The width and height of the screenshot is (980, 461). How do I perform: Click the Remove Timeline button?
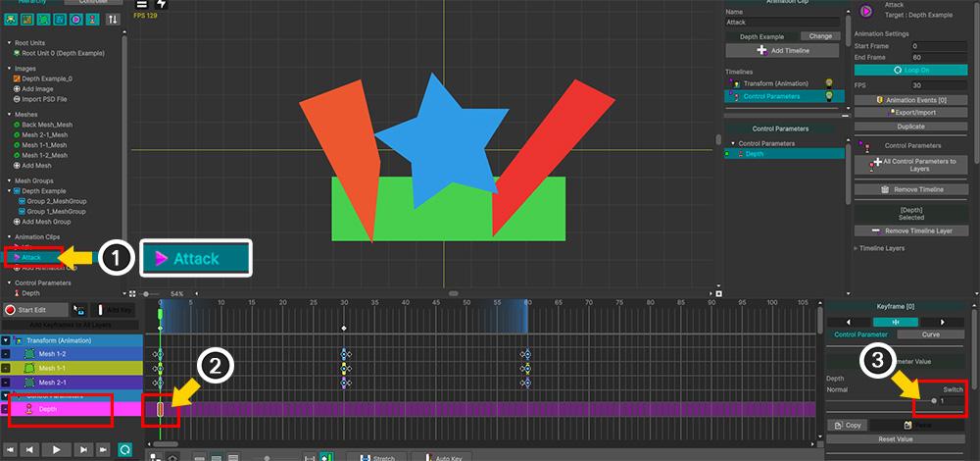[x=898, y=189]
